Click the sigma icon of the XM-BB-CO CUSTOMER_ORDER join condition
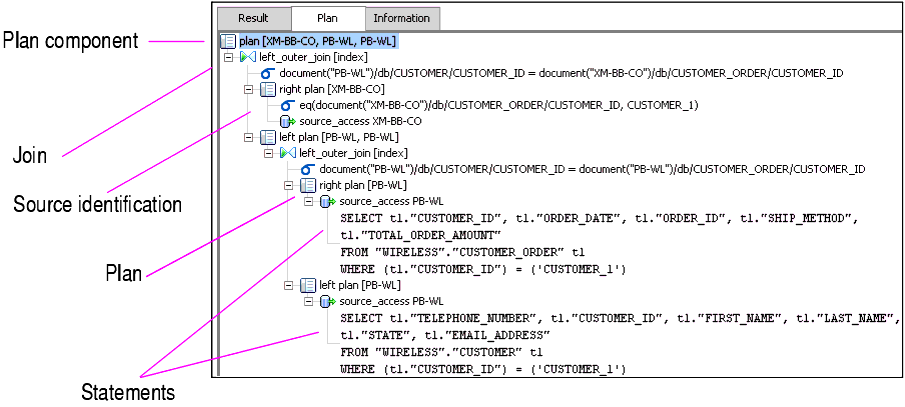This screenshot has height=407, width=905. tap(269, 73)
